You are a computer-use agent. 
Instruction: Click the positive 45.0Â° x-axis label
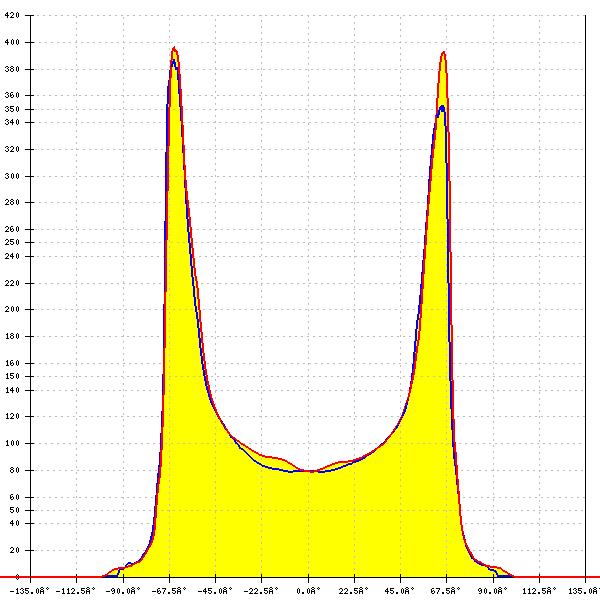coord(400,591)
